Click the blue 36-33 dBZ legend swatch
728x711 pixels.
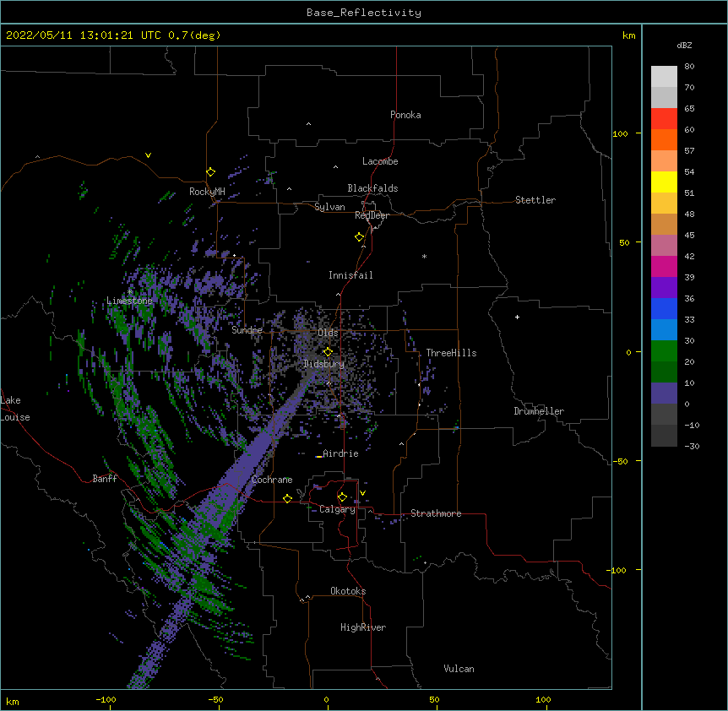664,308
